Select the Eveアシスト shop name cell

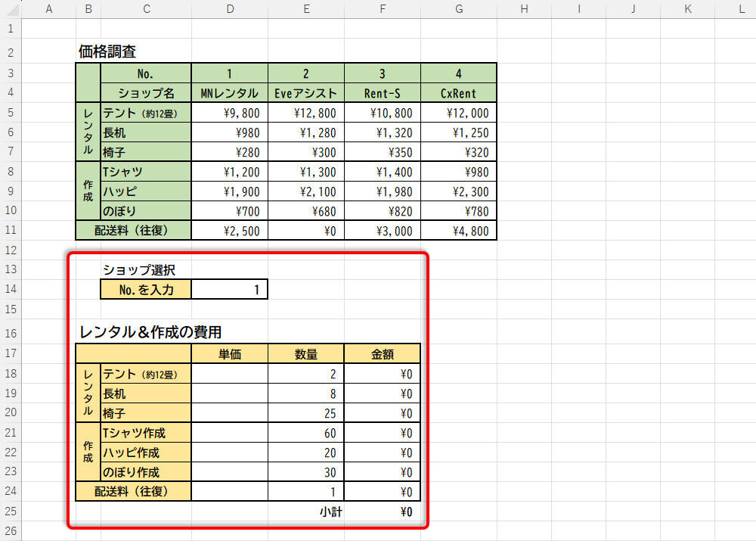[306, 93]
